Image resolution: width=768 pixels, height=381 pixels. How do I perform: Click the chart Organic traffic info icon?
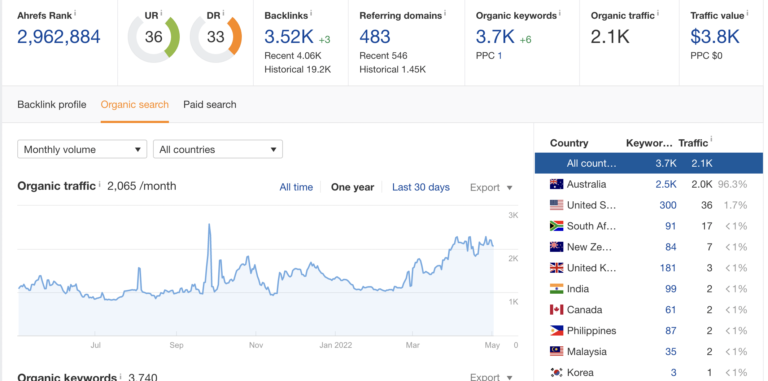click(x=99, y=184)
